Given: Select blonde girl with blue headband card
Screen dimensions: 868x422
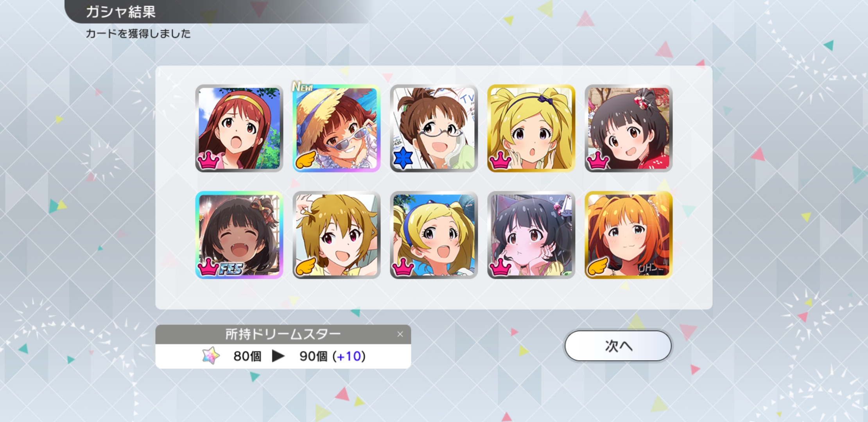Looking at the screenshot, I should tap(434, 235).
